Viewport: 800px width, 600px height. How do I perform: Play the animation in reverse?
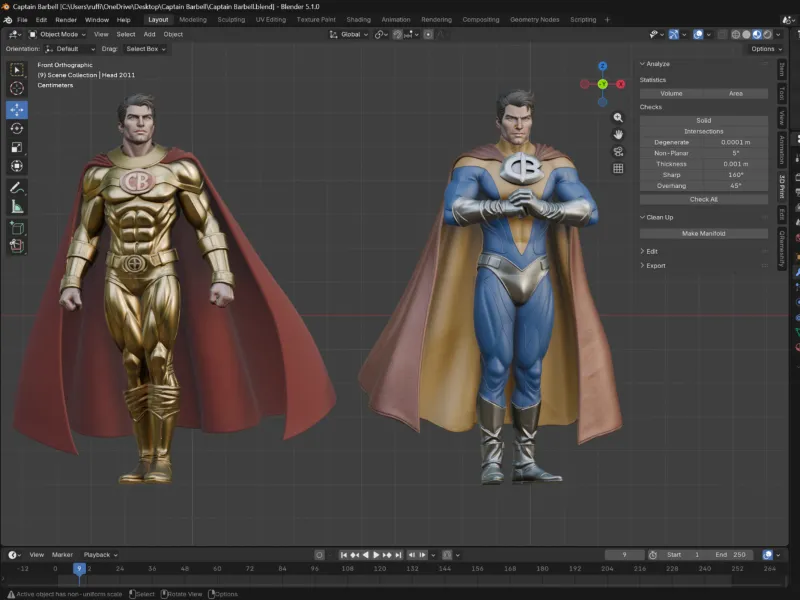(366, 555)
